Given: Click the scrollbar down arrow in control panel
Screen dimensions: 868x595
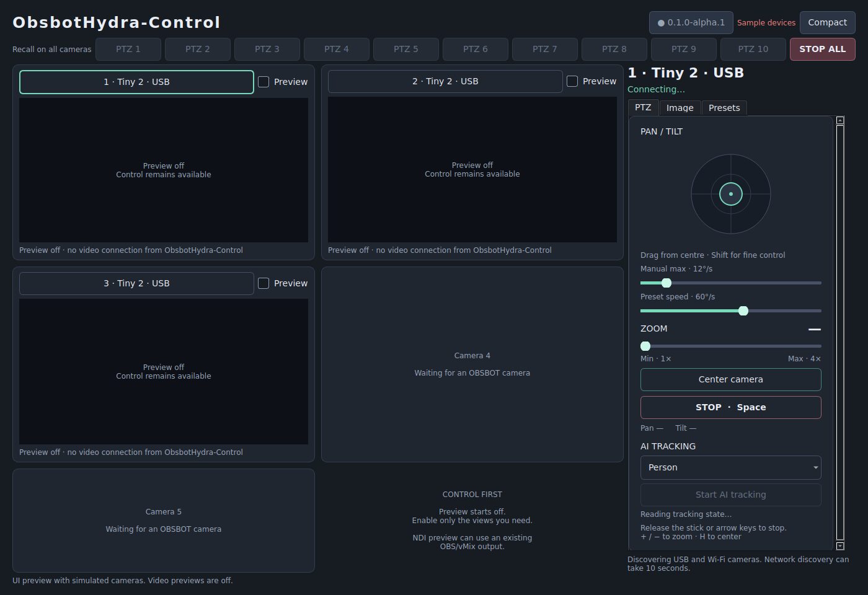Looking at the screenshot, I should [840, 546].
